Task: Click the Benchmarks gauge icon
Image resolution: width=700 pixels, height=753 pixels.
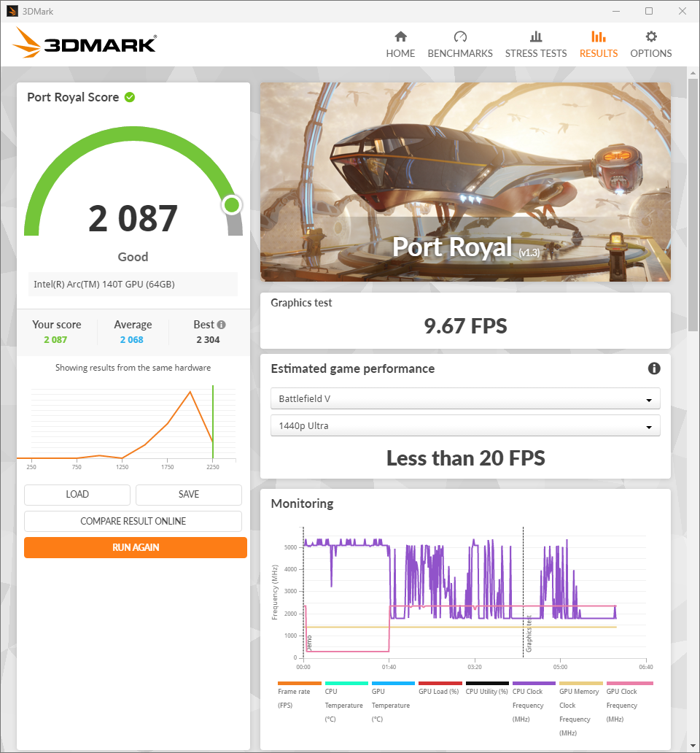Action: pos(459,37)
